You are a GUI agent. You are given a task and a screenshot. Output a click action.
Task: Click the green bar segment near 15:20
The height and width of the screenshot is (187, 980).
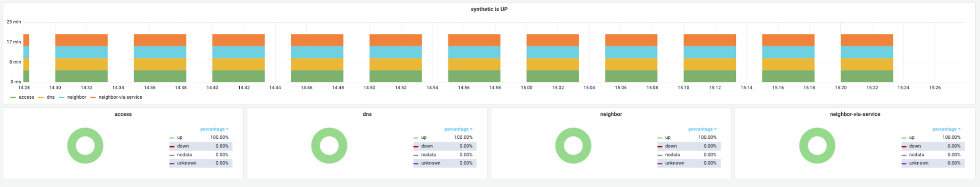click(867, 76)
